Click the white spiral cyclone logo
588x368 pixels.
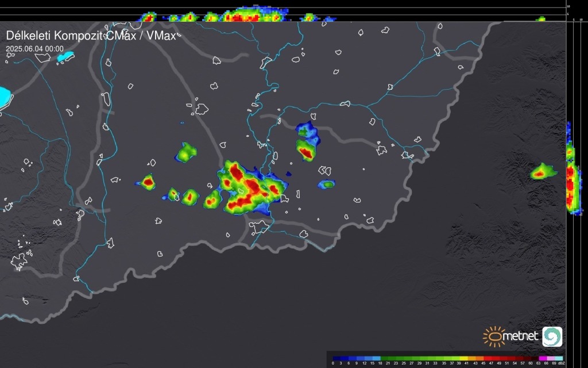click(552, 336)
